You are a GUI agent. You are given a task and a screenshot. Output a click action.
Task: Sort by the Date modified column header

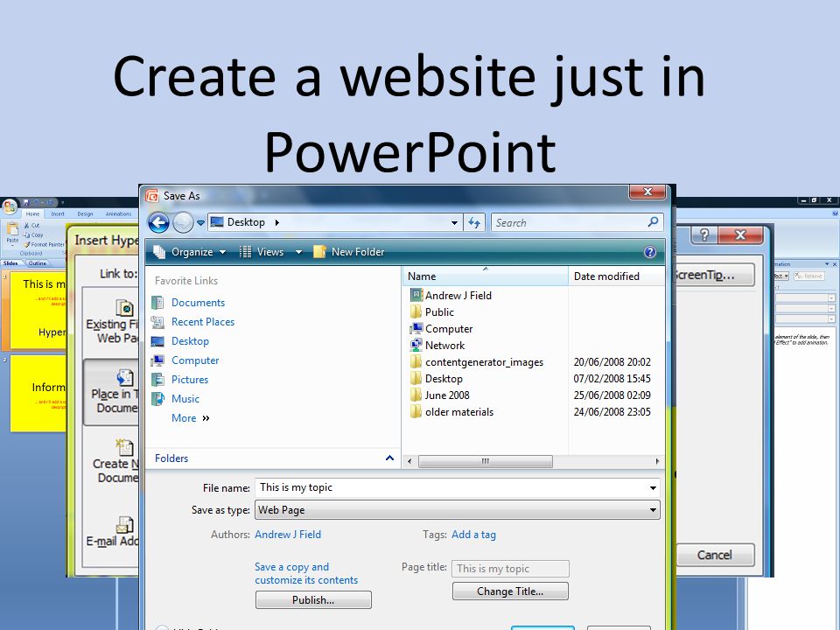(616, 276)
